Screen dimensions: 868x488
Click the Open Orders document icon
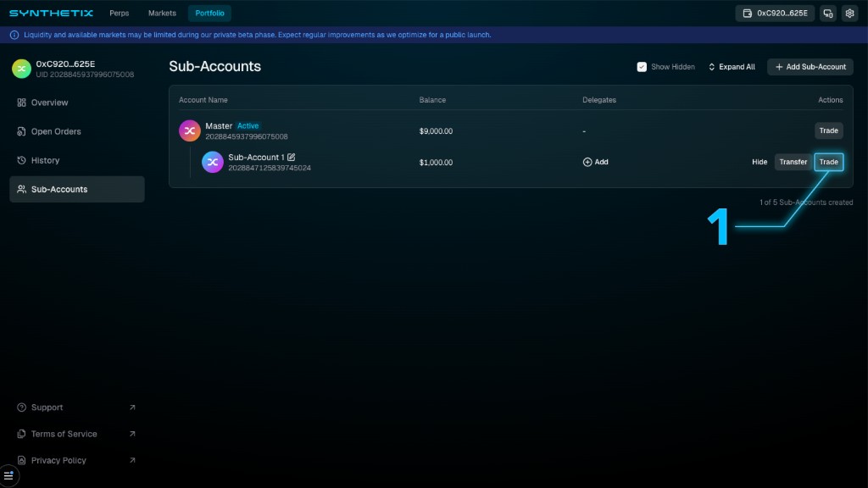[21, 131]
